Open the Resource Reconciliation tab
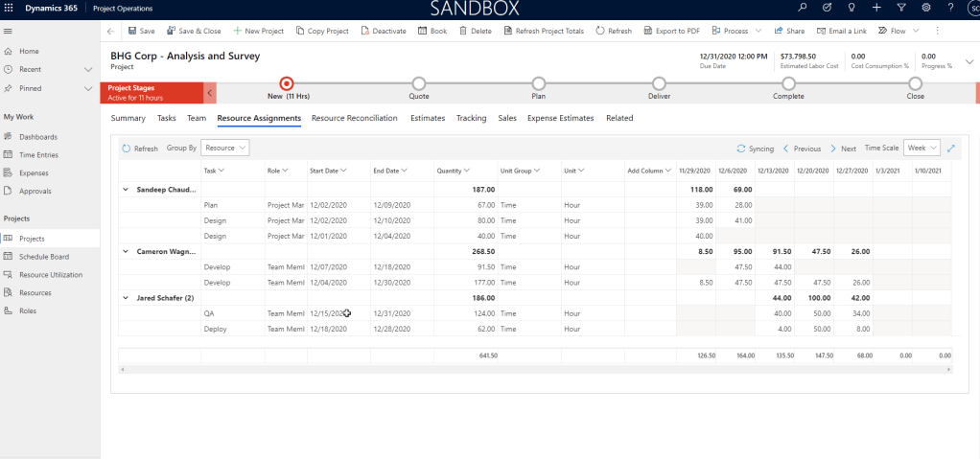Viewport: 980px width, 459px height. tap(354, 119)
